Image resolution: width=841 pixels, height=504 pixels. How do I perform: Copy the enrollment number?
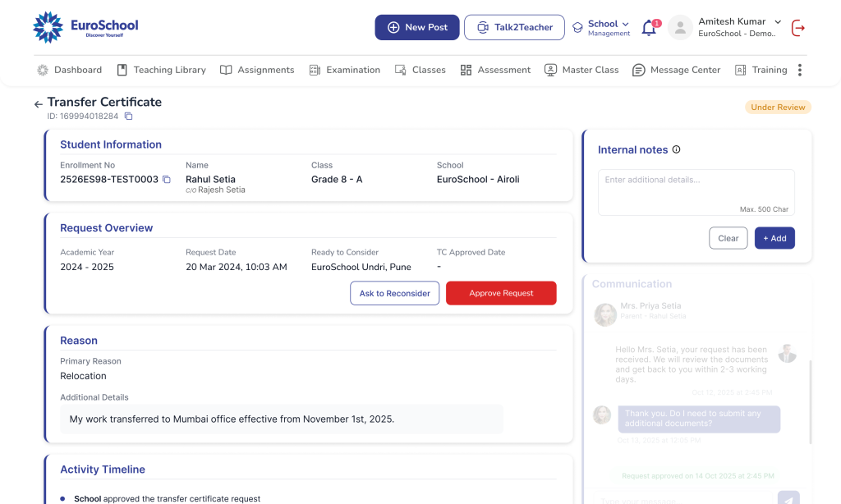pyautogui.click(x=167, y=180)
